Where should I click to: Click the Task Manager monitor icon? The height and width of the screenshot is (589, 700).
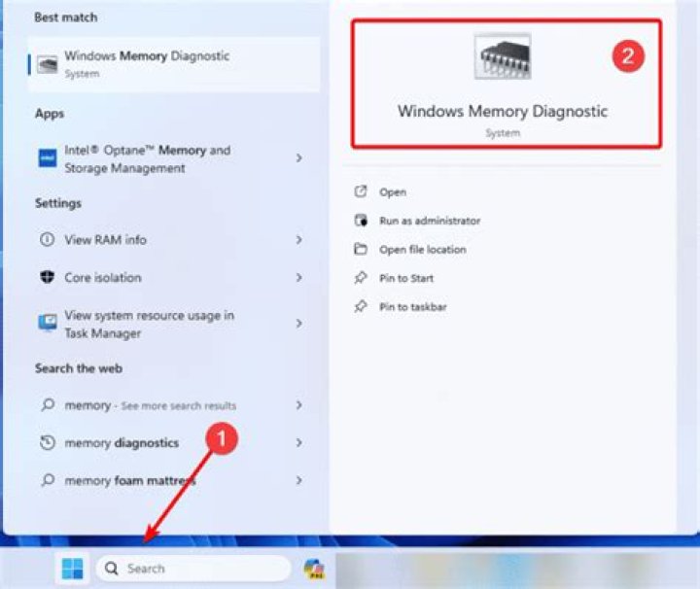pos(47,324)
